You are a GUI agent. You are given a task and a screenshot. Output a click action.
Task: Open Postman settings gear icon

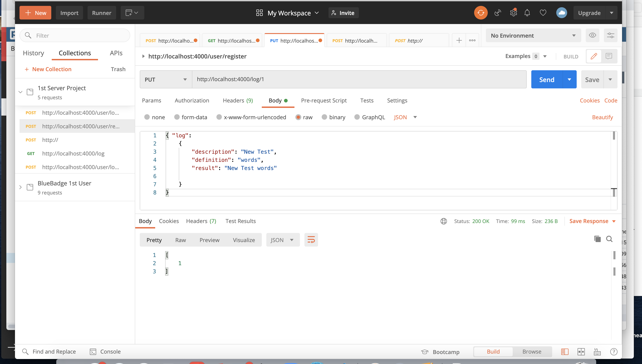[x=513, y=12]
